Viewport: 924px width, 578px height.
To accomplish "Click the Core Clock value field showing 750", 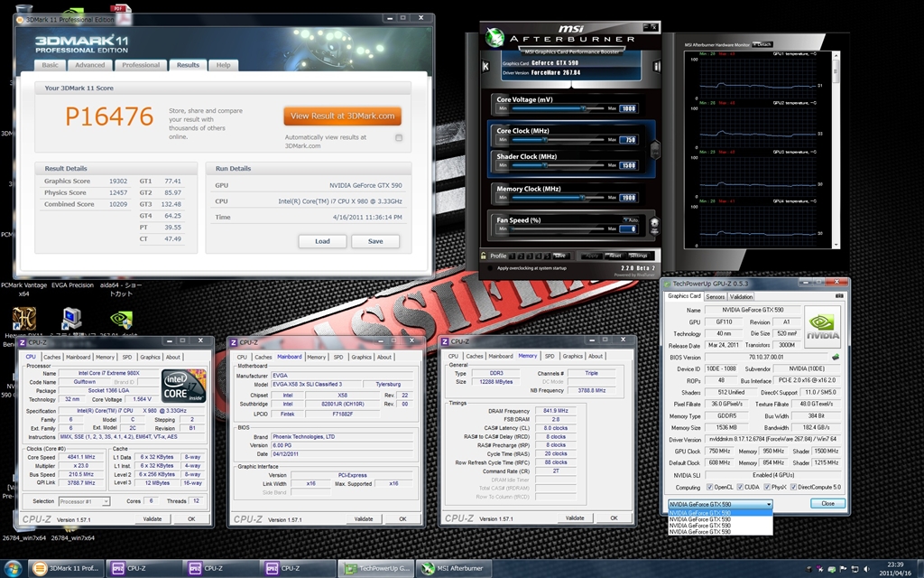I will [628, 140].
